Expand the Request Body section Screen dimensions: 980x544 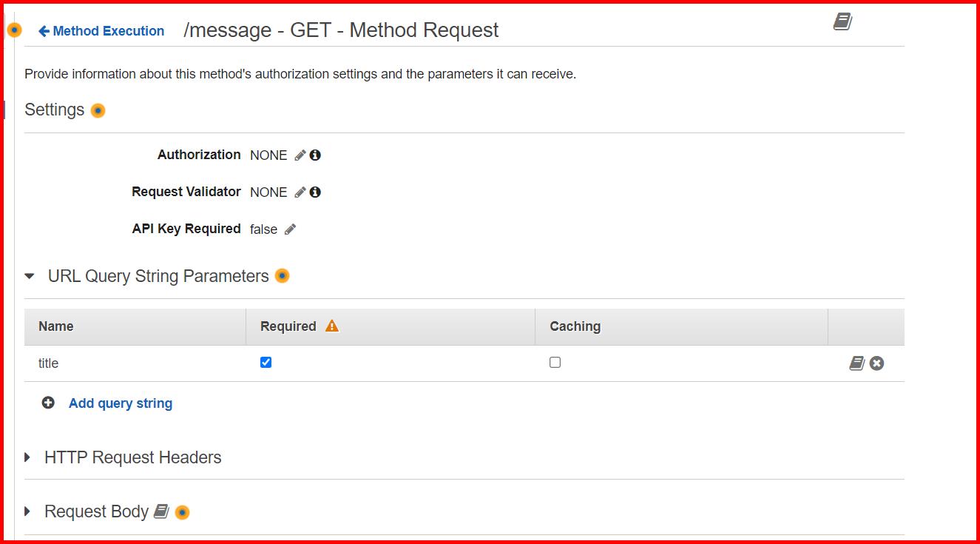(x=28, y=511)
